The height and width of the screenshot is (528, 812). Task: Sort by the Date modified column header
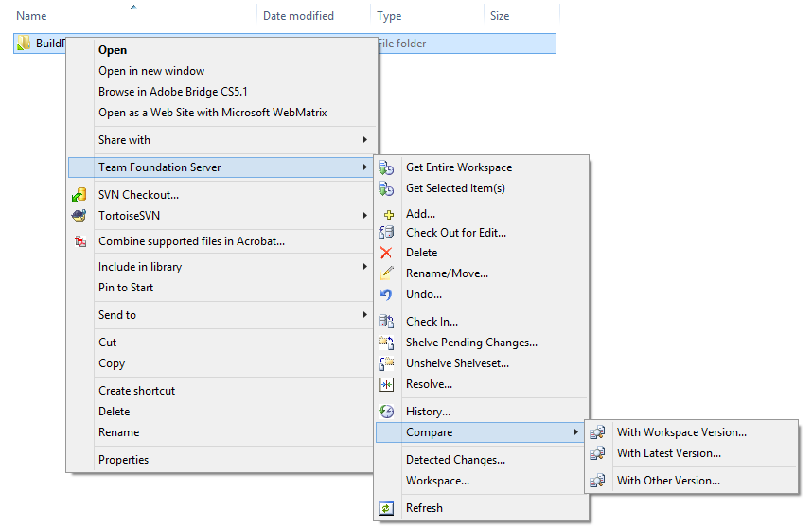click(298, 16)
